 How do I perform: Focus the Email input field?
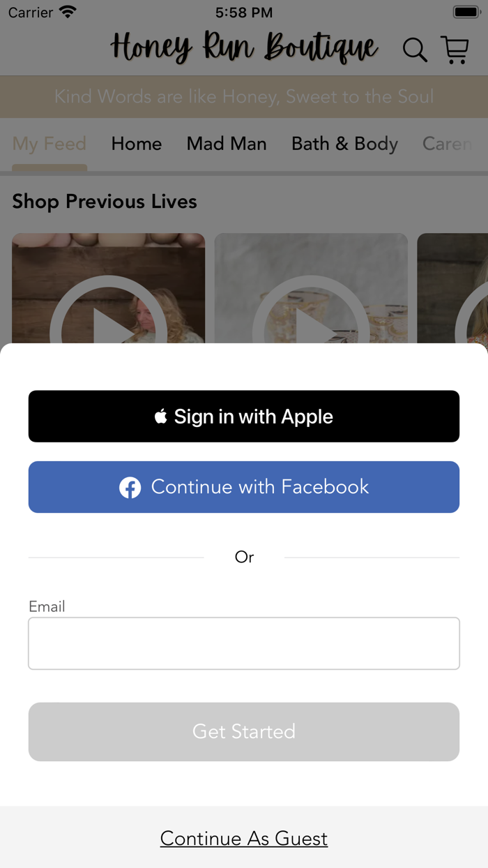[x=244, y=643]
